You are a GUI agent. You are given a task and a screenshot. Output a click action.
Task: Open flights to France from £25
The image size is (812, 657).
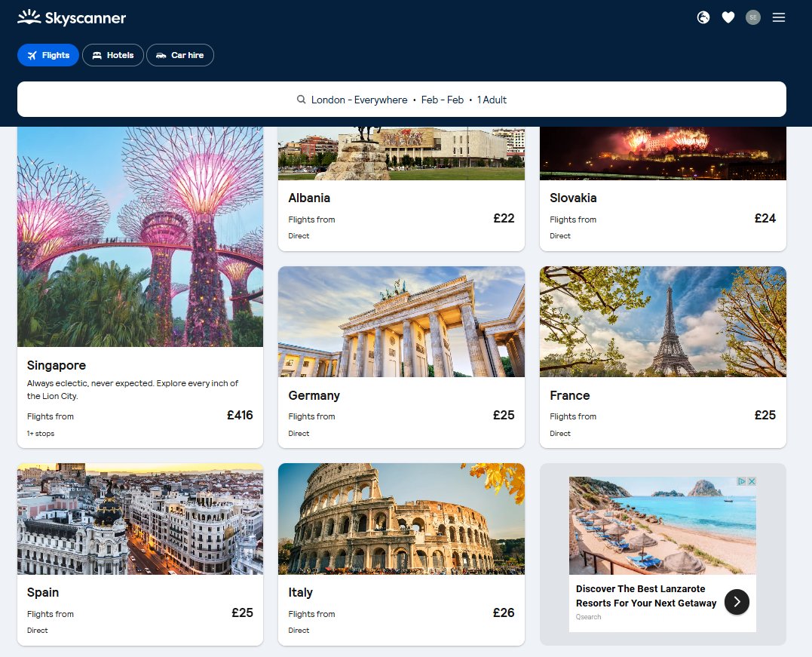pyautogui.click(x=663, y=355)
